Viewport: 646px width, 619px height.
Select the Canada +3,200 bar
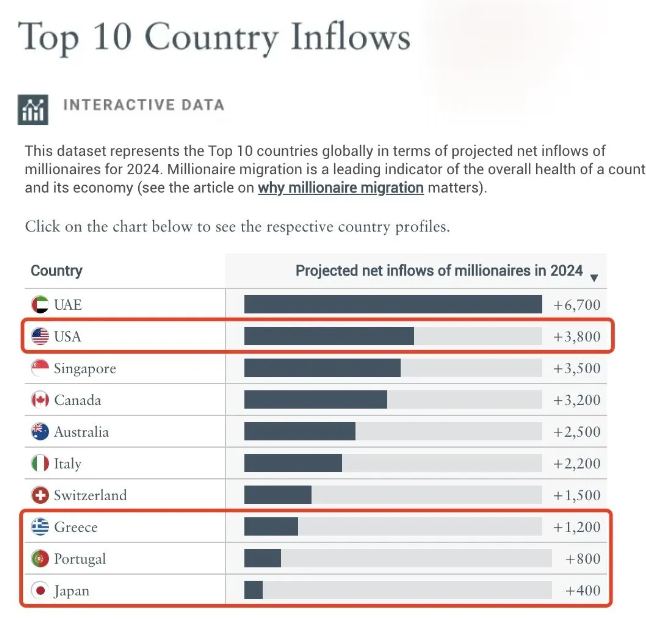315,400
